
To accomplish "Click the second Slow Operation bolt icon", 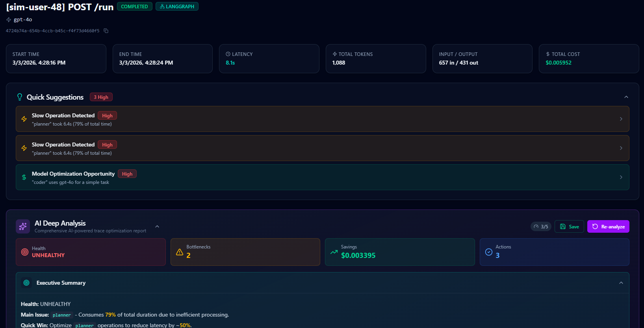I will pyautogui.click(x=24, y=148).
